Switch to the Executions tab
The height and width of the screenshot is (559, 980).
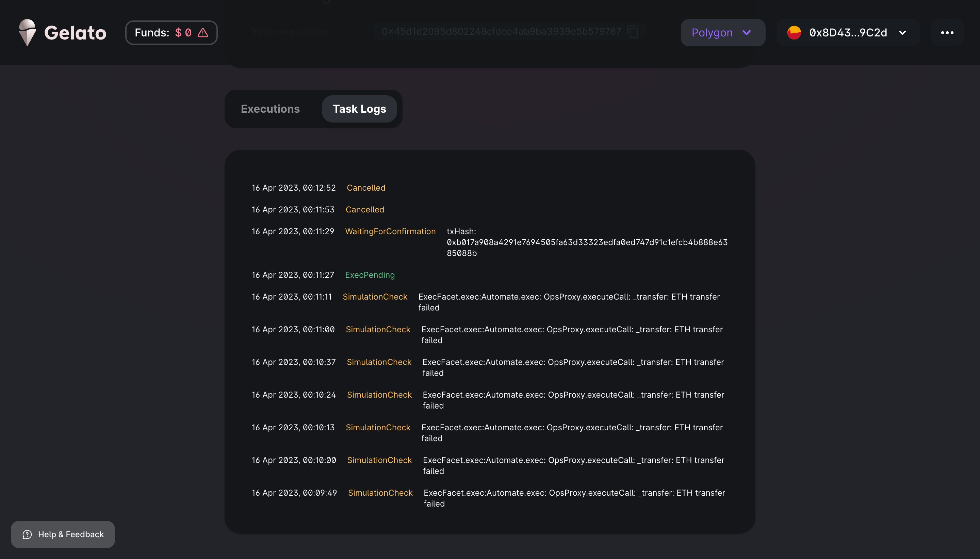(x=270, y=109)
